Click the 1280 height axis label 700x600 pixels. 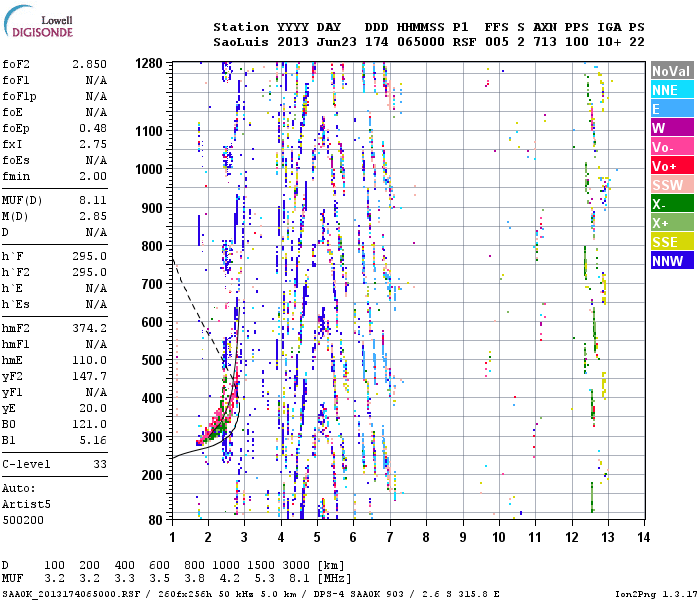pos(149,63)
